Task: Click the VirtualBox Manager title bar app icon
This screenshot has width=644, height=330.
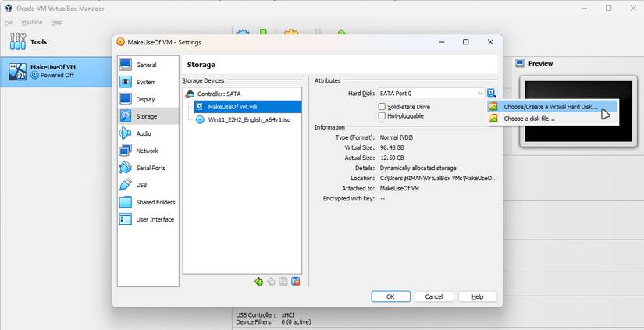Action: (9, 9)
